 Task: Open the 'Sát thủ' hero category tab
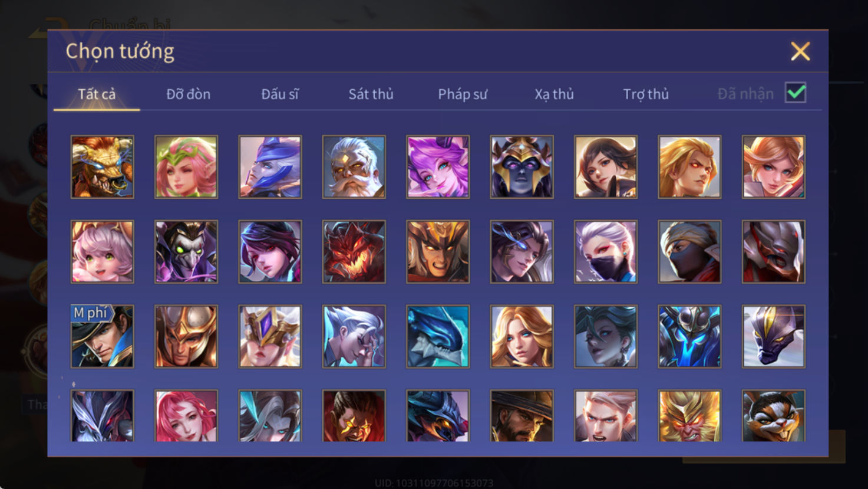pyautogui.click(x=371, y=94)
